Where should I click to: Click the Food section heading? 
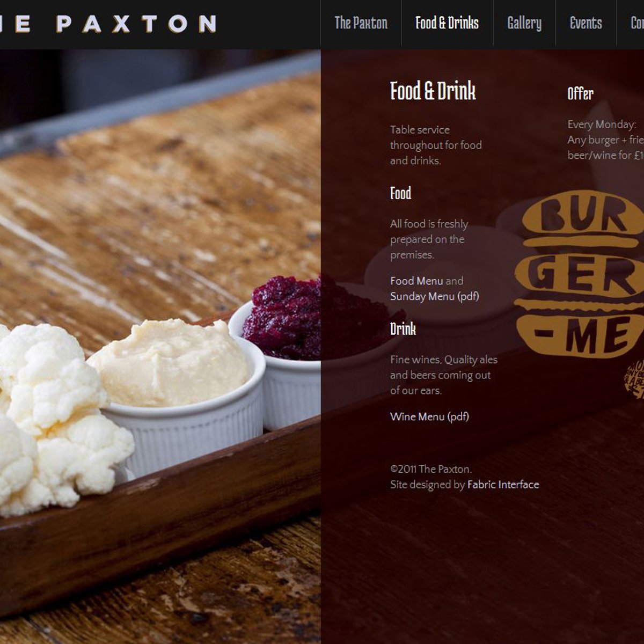(x=400, y=193)
